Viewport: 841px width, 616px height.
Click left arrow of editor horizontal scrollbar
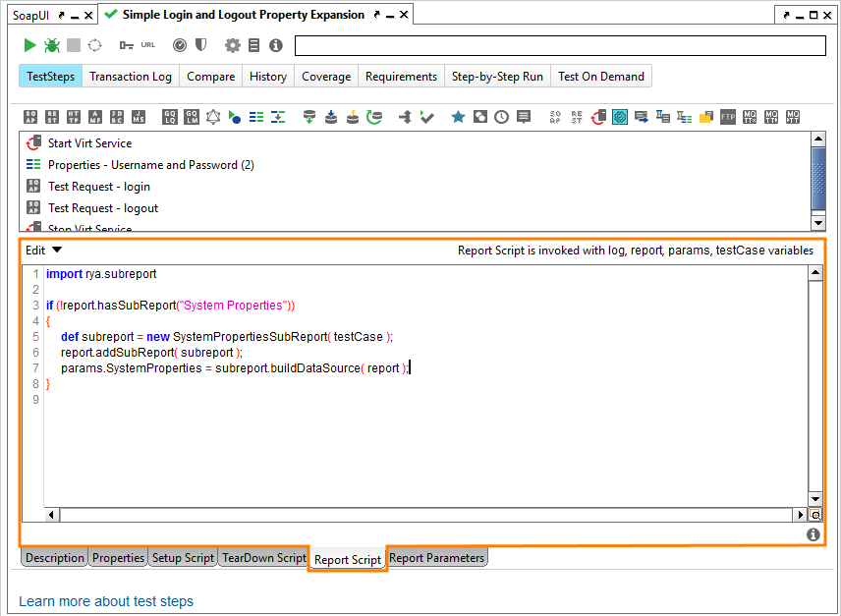(51, 515)
